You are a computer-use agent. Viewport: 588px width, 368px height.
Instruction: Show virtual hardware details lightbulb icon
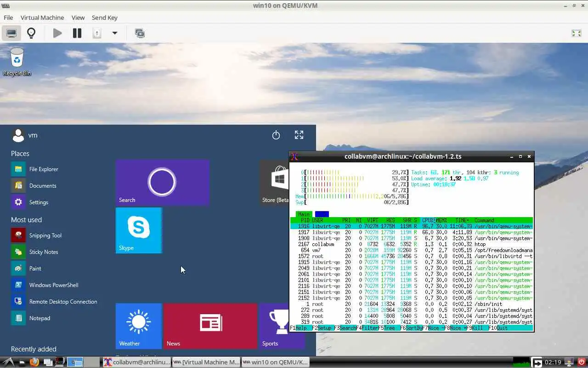coord(31,33)
